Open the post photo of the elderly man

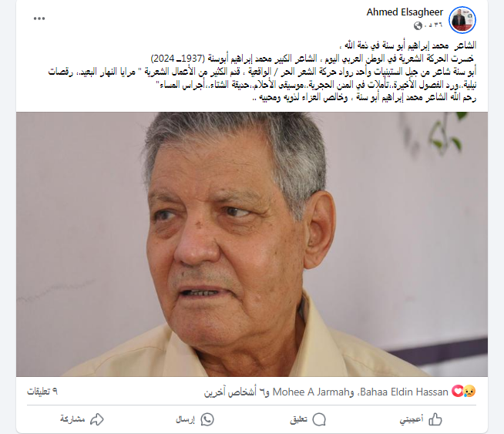click(252, 244)
